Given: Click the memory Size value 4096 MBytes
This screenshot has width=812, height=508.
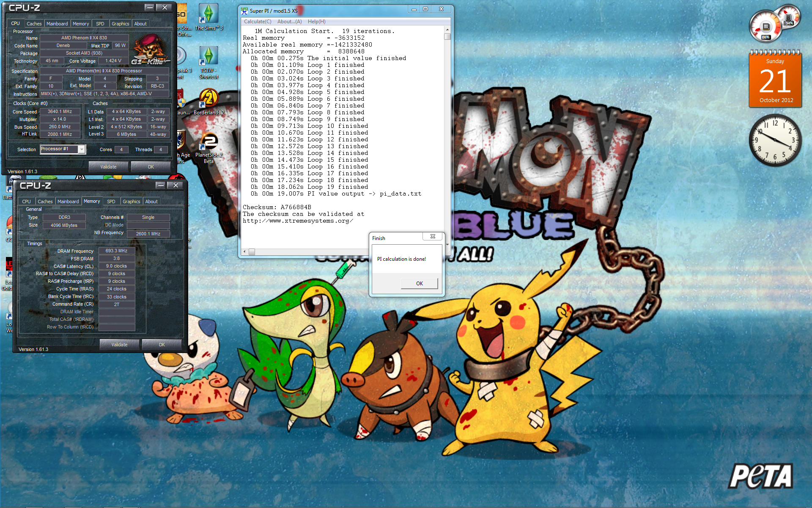Looking at the screenshot, I should pos(64,226).
